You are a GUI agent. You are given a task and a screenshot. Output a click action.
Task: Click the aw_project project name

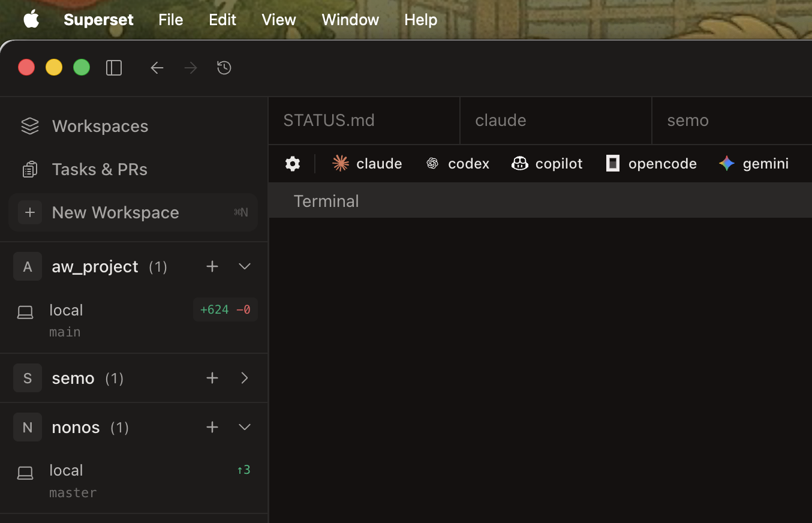click(95, 266)
